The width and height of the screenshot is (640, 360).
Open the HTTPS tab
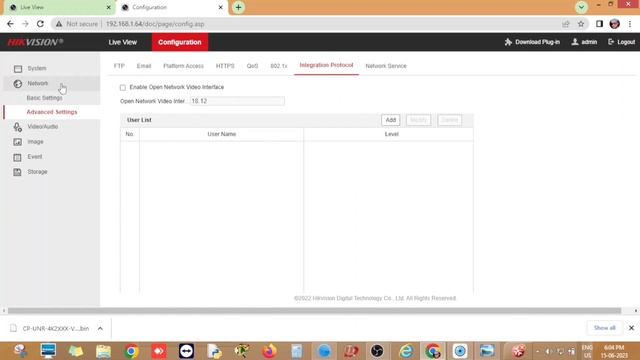[225, 66]
